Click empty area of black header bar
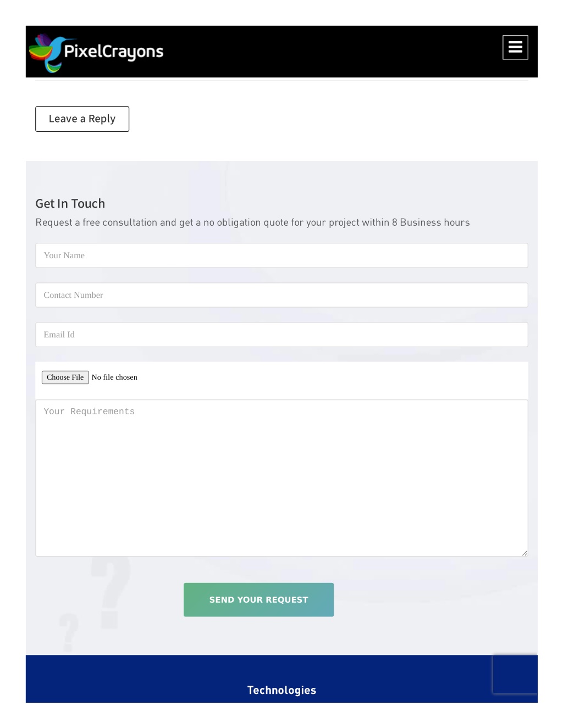 pyautogui.click(x=330, y=52)
